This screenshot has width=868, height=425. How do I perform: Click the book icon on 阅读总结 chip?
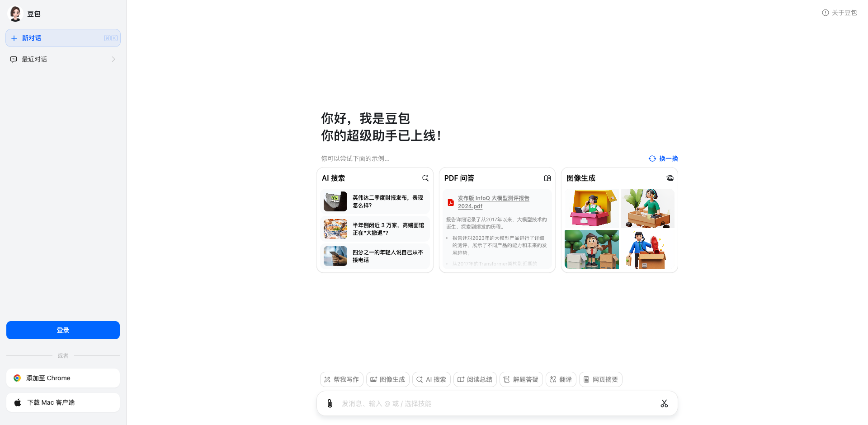tap(461, 379)
